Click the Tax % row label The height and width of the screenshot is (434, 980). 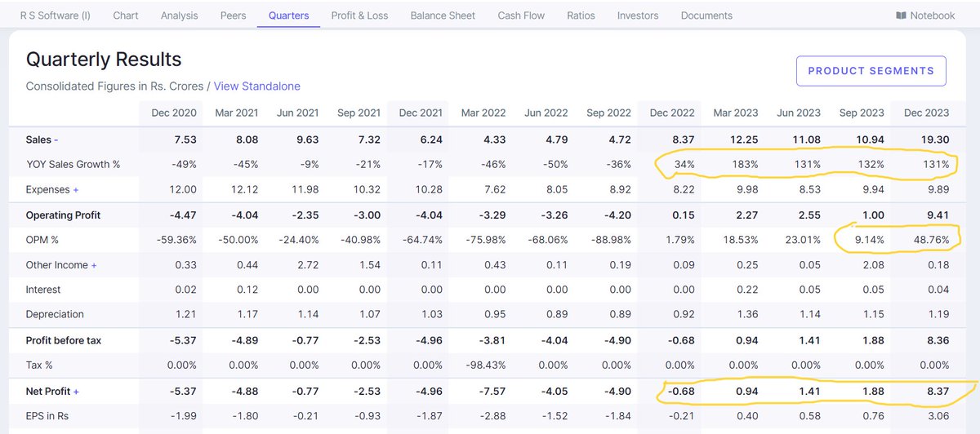[x=39, y=365]
